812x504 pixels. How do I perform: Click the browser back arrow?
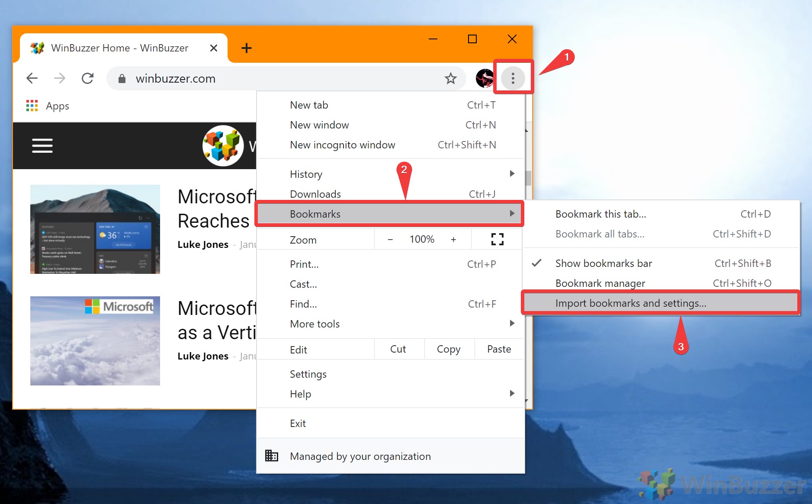32,78
